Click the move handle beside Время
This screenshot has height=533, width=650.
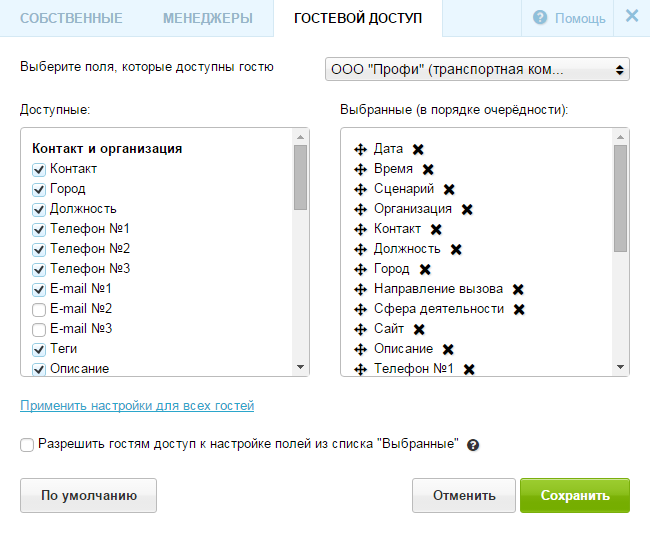[x=360, y=169]
